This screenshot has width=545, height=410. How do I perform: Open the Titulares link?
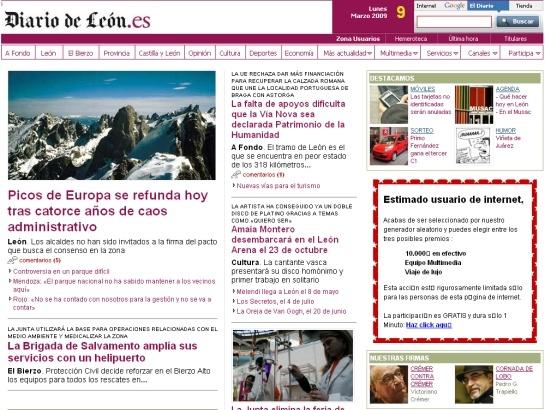point(515,39)
